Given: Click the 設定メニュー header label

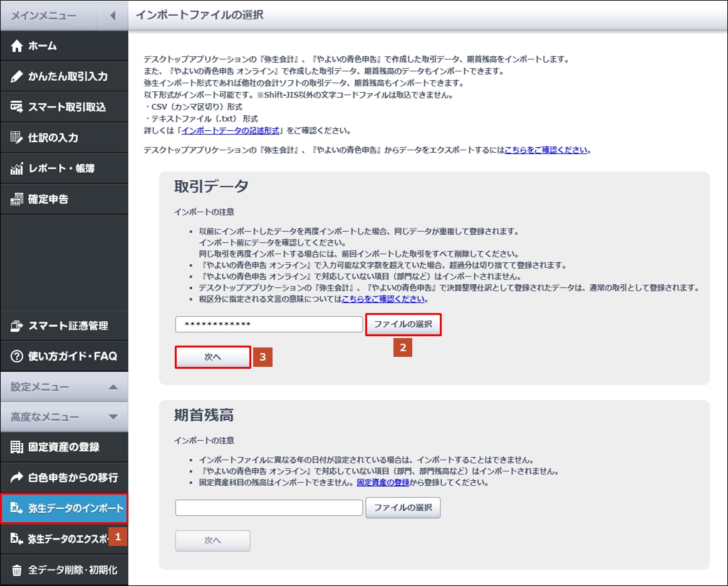Looking at the screenshot, I should coord(39,387).
